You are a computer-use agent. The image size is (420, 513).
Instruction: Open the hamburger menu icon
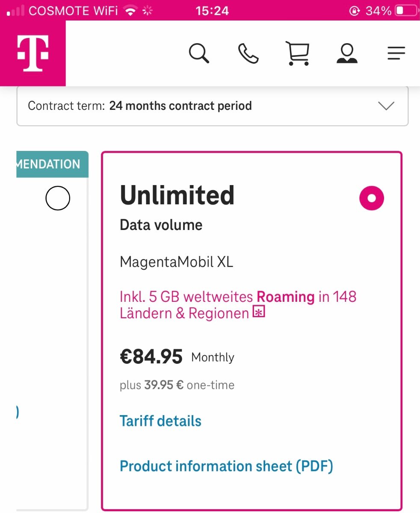(x=396, y=53)
